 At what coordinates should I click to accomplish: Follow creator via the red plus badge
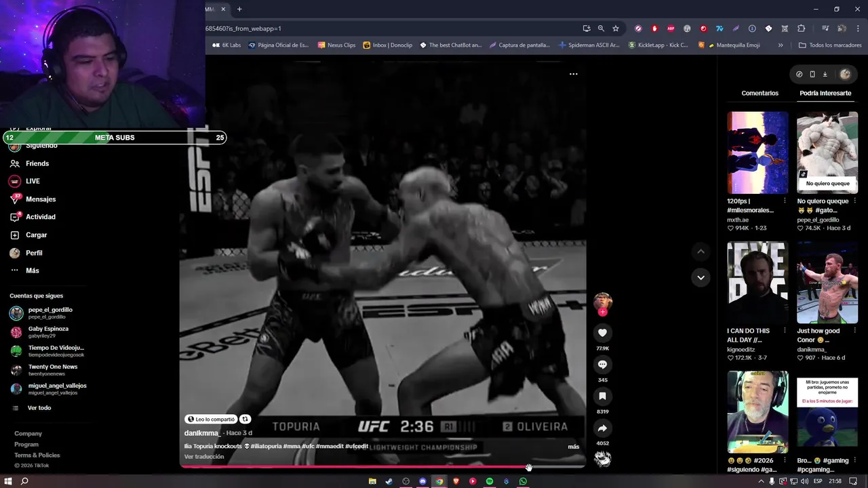click(602, 312)
